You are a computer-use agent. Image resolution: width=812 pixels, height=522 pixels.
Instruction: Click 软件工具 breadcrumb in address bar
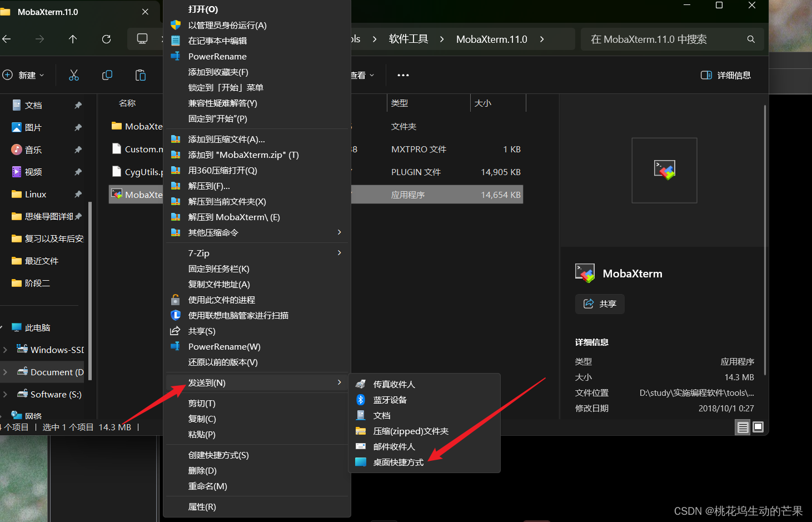click(x=409, y=39)
